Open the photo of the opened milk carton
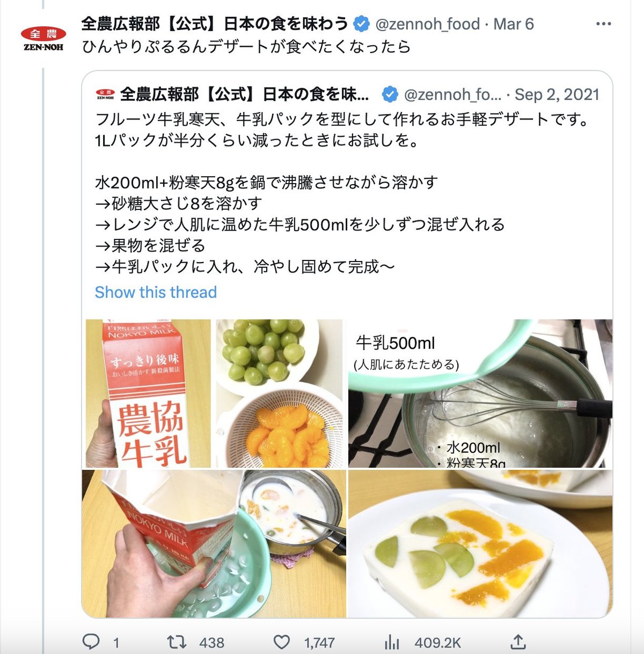Screen dimensions: 644x654 click(x=214, y=543)
